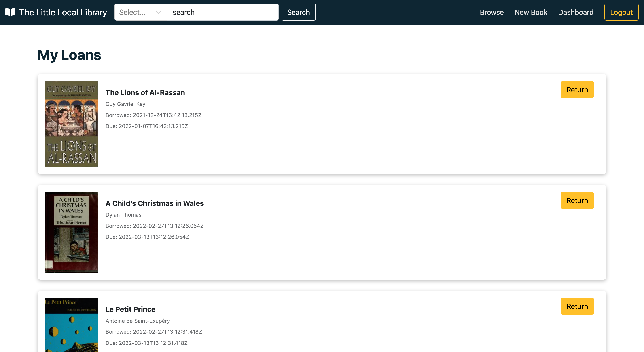The image size is (644, 352).
Task: Click Le Petit Prince cover image
Action: coord(72,325)
